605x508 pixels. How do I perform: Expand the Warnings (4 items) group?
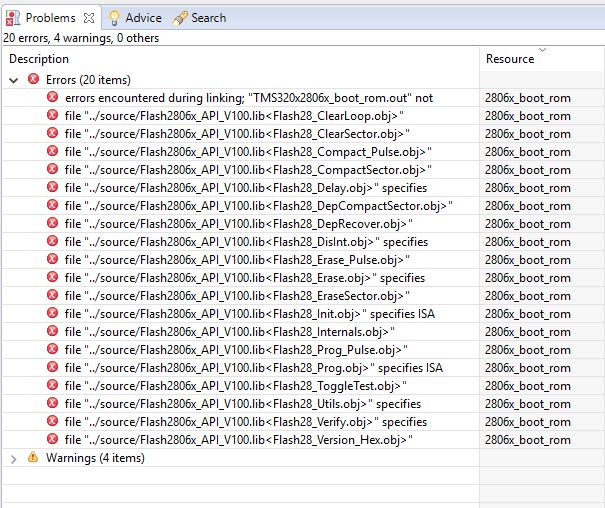(14, 459)
